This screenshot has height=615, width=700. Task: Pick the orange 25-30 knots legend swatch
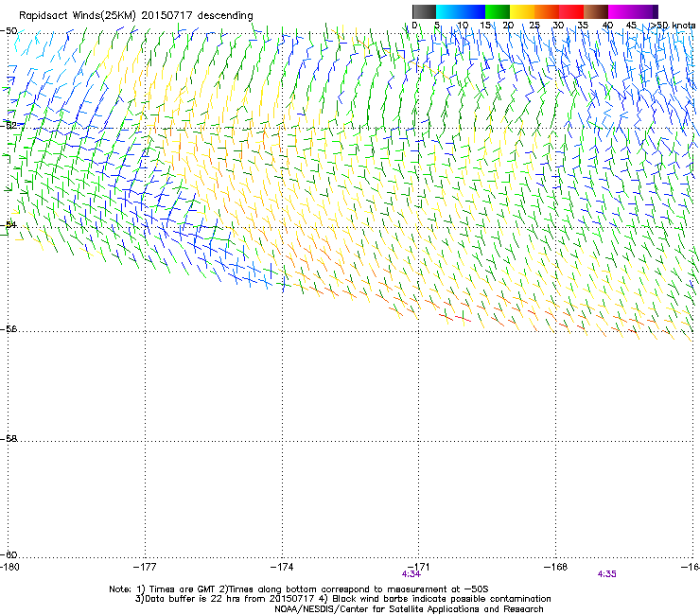click(x=547, y=11)
